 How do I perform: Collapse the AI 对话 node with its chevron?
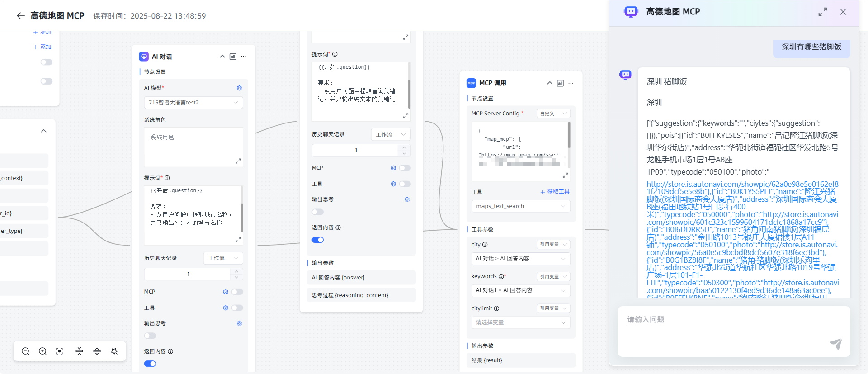point(222,57)
